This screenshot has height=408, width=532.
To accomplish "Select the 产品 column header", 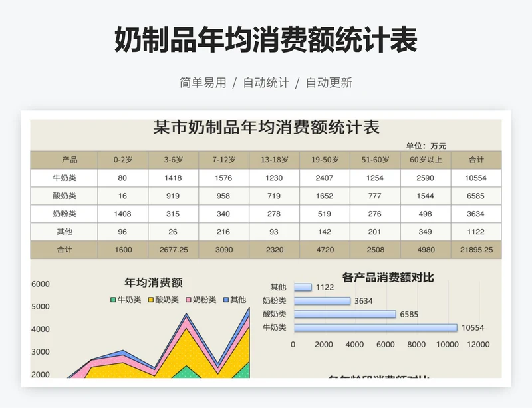I will point(64,160).
